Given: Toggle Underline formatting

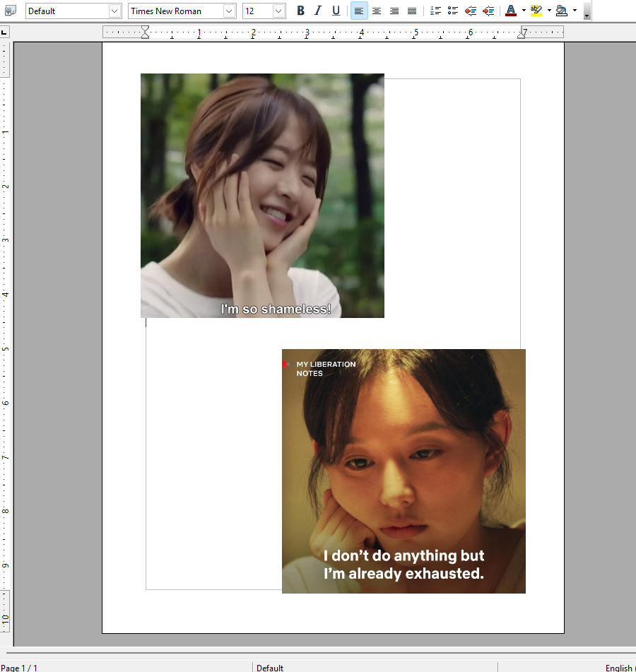Looking at the screenshot, I should click(336, 11).
